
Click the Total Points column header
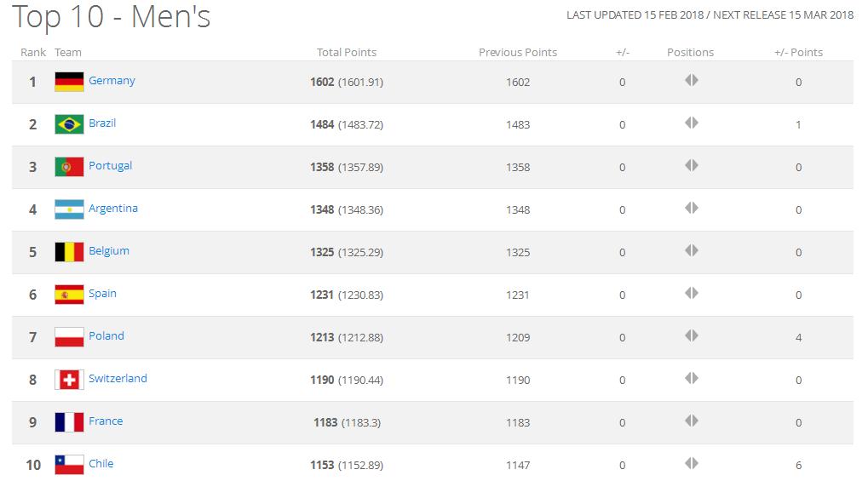click(347, 53)
